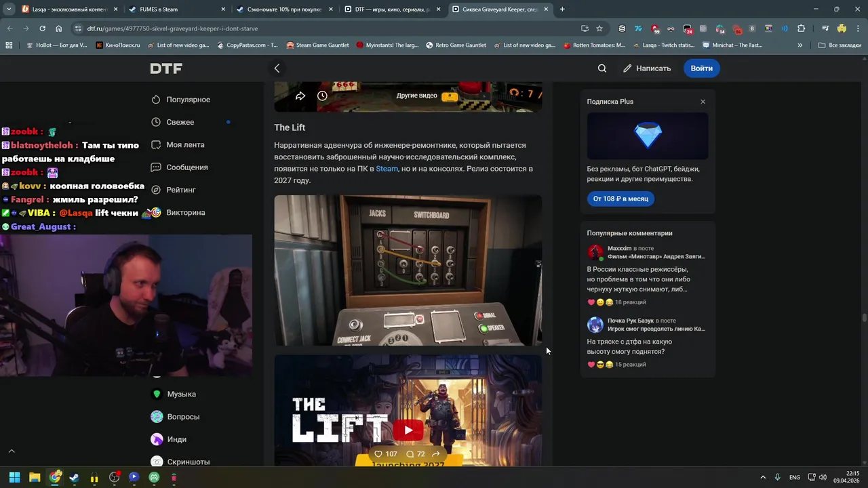This screenshot has height=488, width=868.
Task: Open Викторина in sidebar
Action: [178, 213]
